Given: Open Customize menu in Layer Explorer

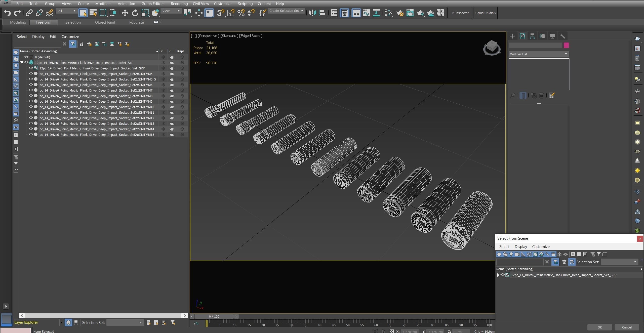Looking at the screenshot, I should [70, 37].
